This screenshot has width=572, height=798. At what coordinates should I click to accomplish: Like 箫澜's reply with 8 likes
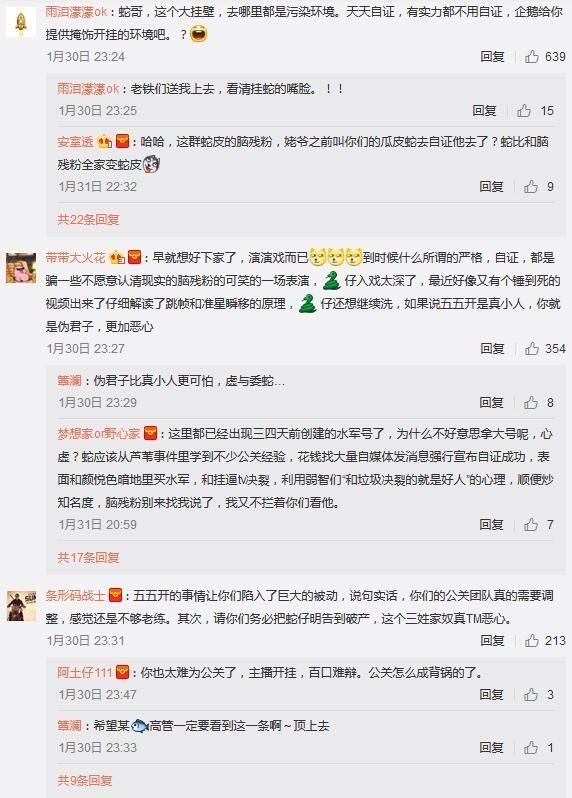coord(531,403)
